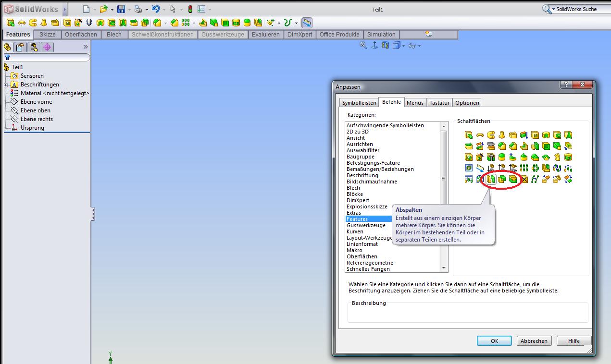Select Ursprung in the feature tree
The height and width of the screenshot is (364, 611).
click(x=32, y=128)
